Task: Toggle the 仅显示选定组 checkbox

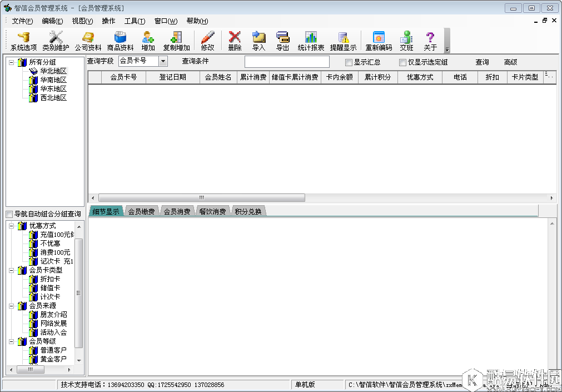Action: (x=402, y=62)
